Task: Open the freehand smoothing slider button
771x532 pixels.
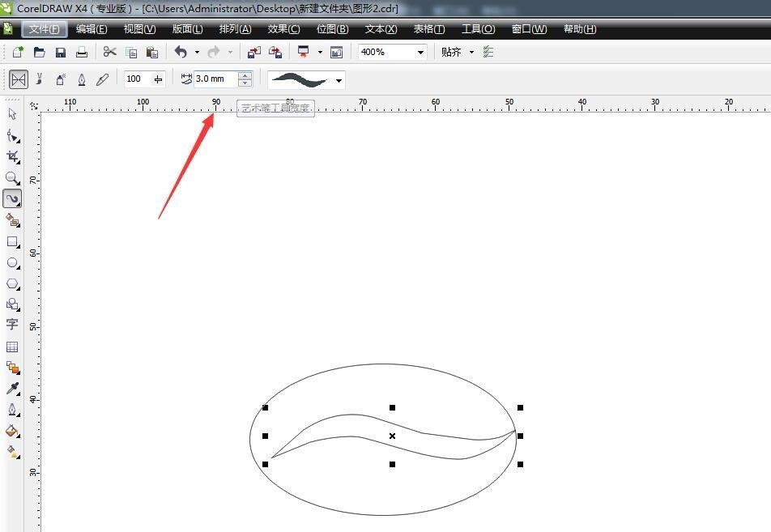Action: click(158, 79)
